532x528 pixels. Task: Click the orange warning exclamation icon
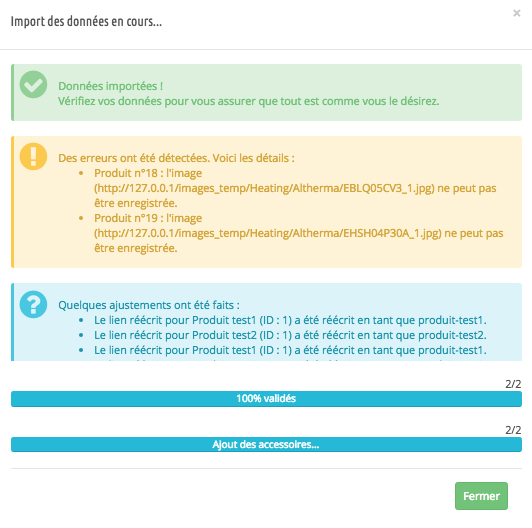(33, 156)
